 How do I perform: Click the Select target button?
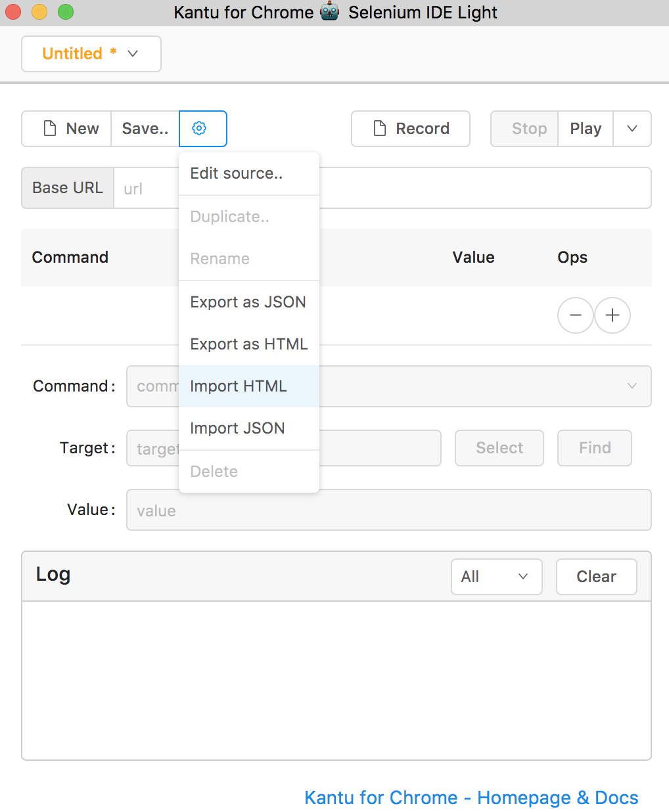(499, 448)
